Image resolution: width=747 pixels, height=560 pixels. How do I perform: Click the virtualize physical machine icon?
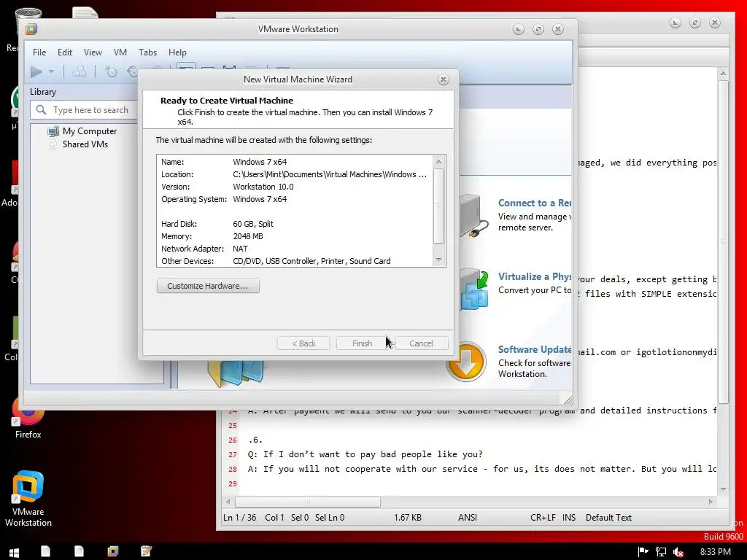(x=474, y=289)
